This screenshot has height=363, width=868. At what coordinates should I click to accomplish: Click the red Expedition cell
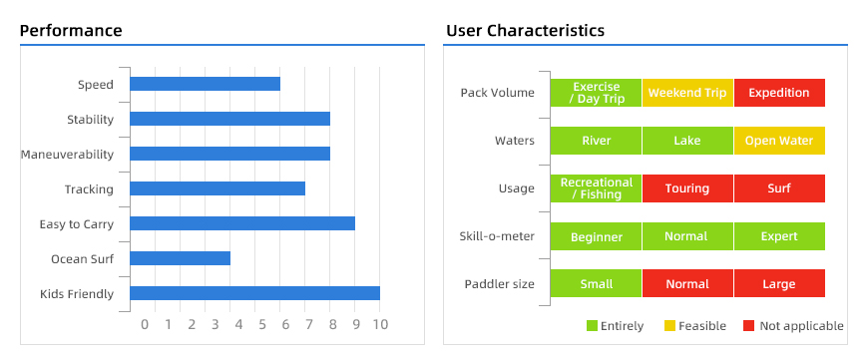pyautogui.click(x=779, y=93)
